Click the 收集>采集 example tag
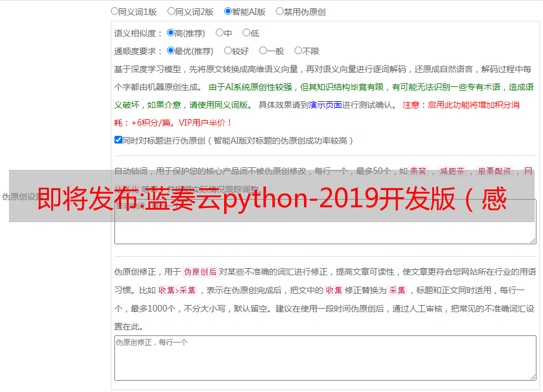Viewport: 543px width, 392px height. tap(177, 290)
